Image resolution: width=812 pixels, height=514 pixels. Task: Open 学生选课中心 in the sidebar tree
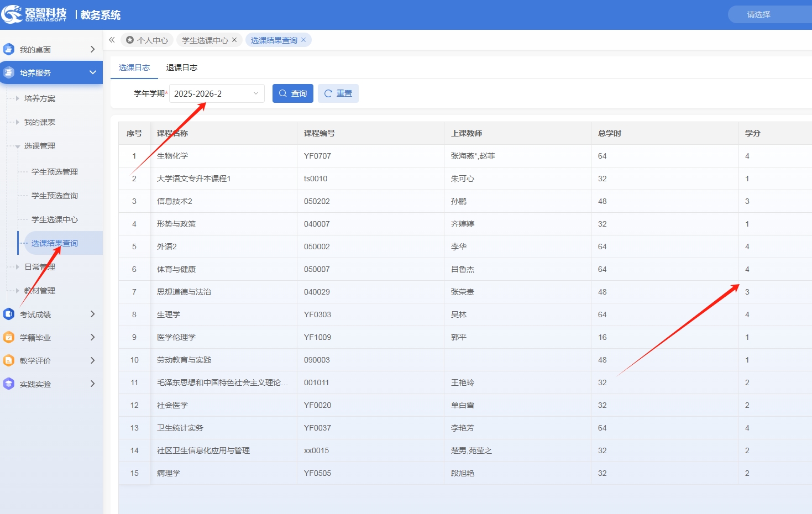point(54,219)
